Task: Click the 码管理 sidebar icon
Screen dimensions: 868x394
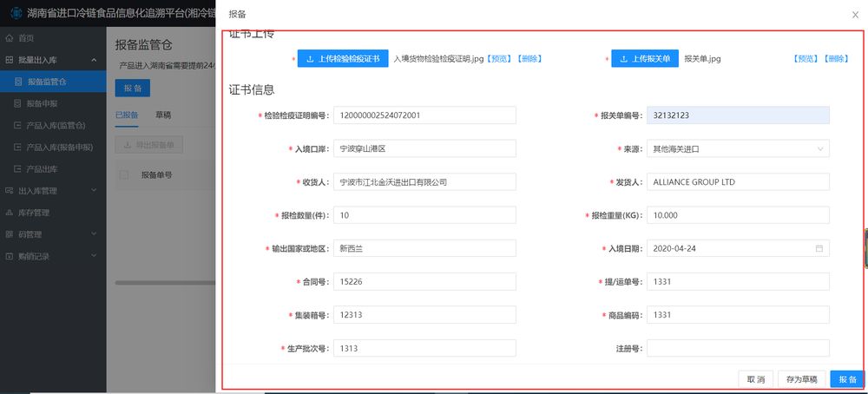Action: tap(10, 234)
